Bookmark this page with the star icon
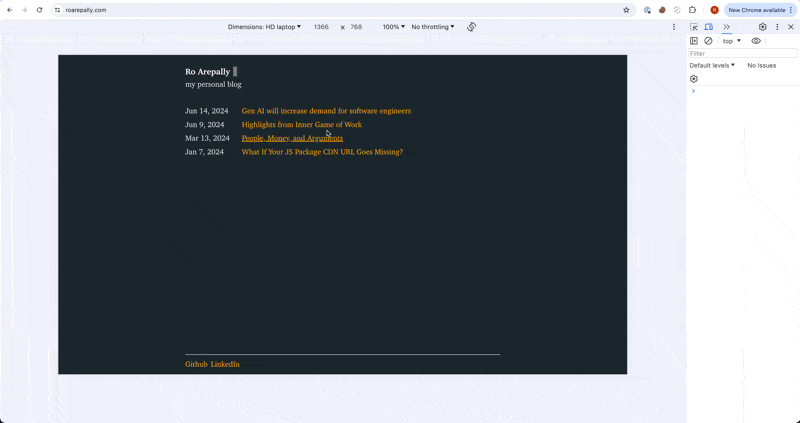The height and width of the screenshot is (423, 800). pyautogui.click(x=627, y=10)
